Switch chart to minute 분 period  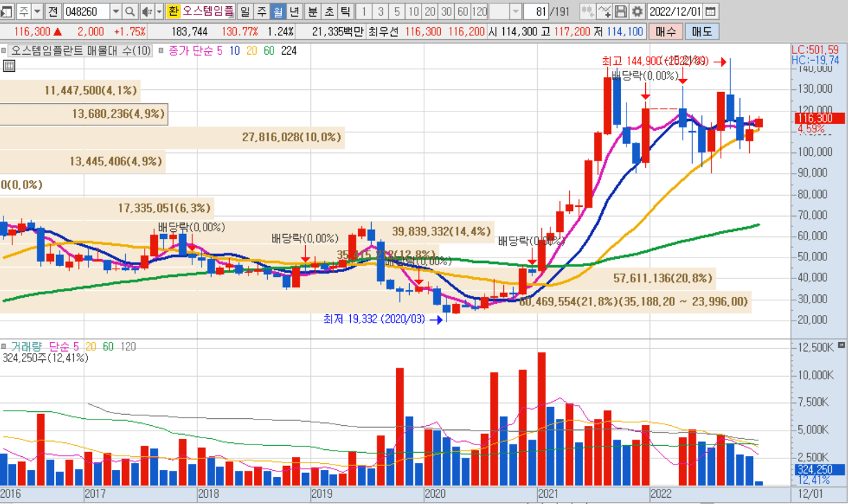tap(312, 12)
